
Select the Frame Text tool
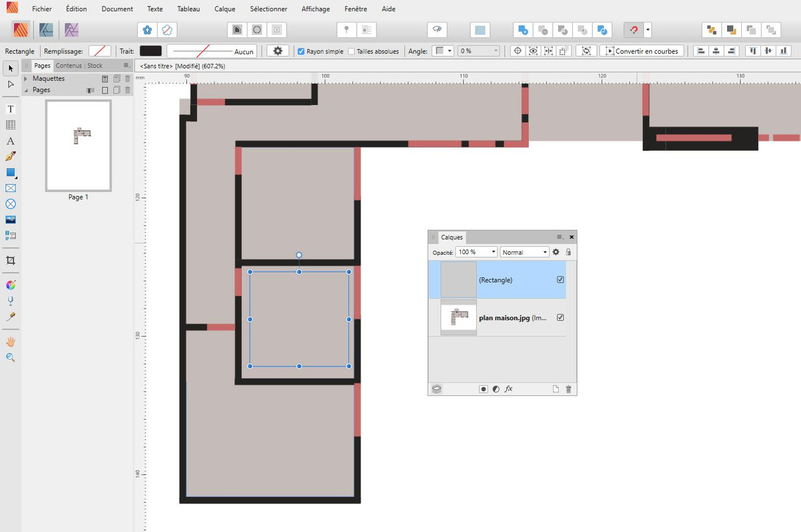(11, 109)
